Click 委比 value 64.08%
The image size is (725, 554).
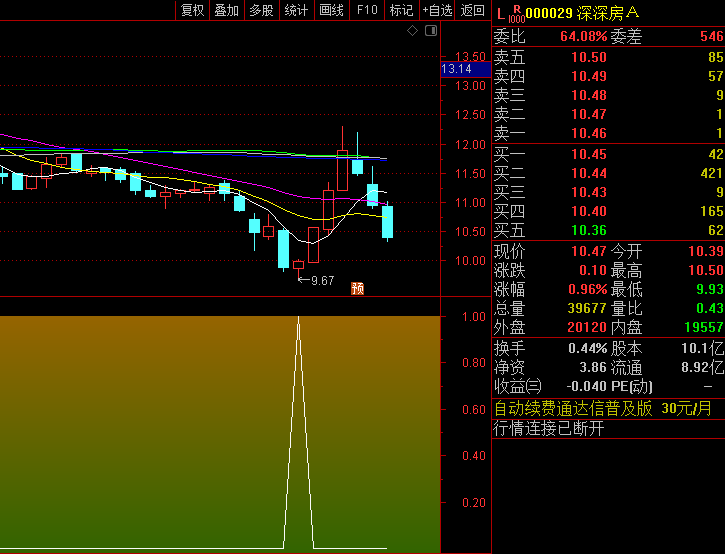coord(584,36)
